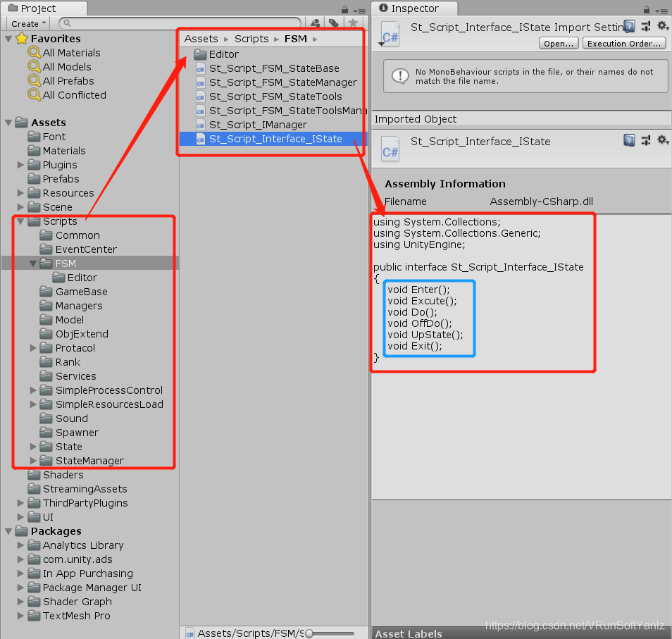Expand the StateManager folder
The image size is (672, 639).
(33, 460)
